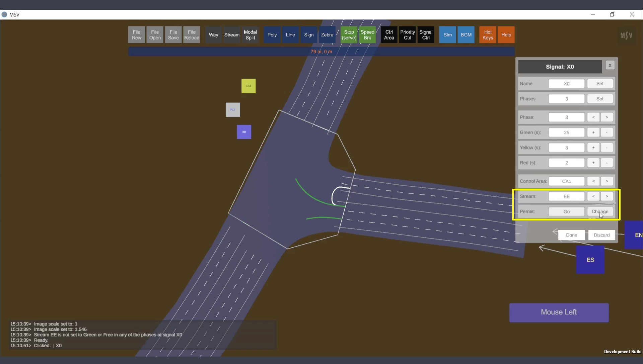Start simulation with Sim button
Viewport: 643px width, 364px height.
[x=447, y=35]
